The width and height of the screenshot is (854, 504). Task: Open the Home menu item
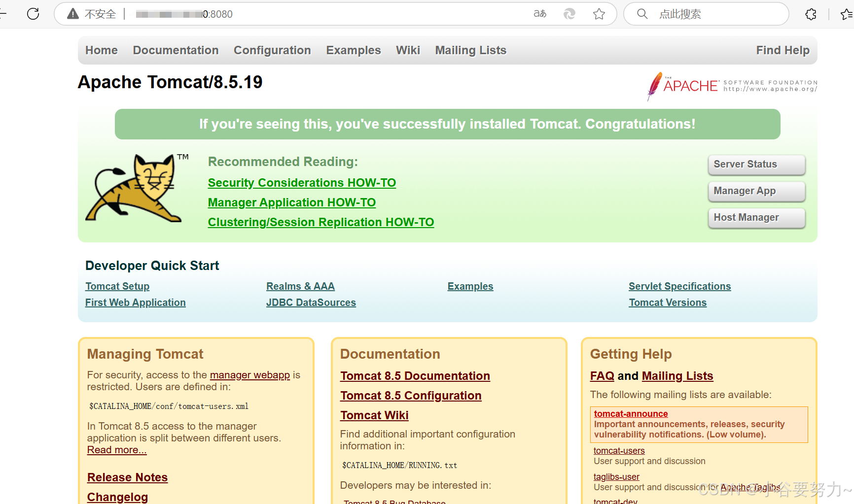coord(102,50)
